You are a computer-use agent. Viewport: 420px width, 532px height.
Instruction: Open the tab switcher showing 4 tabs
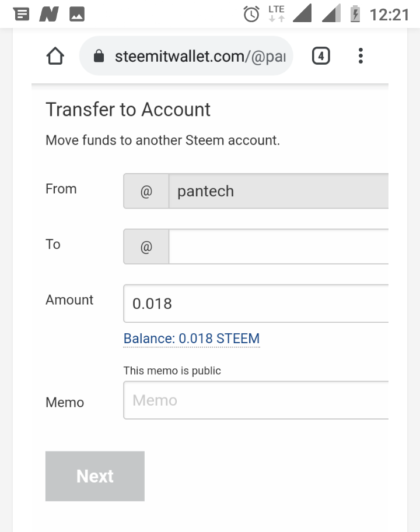[321, 56]
